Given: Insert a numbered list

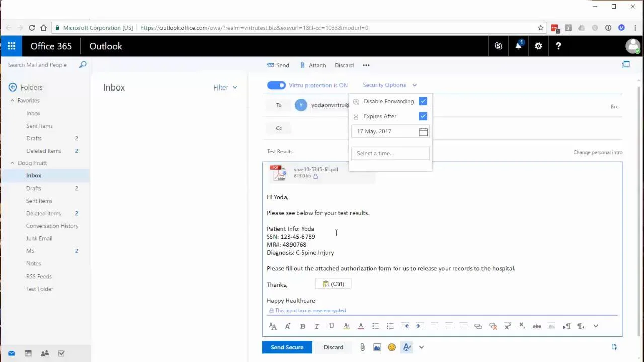Looking at the screenshot, I should [x=390, y=326].
